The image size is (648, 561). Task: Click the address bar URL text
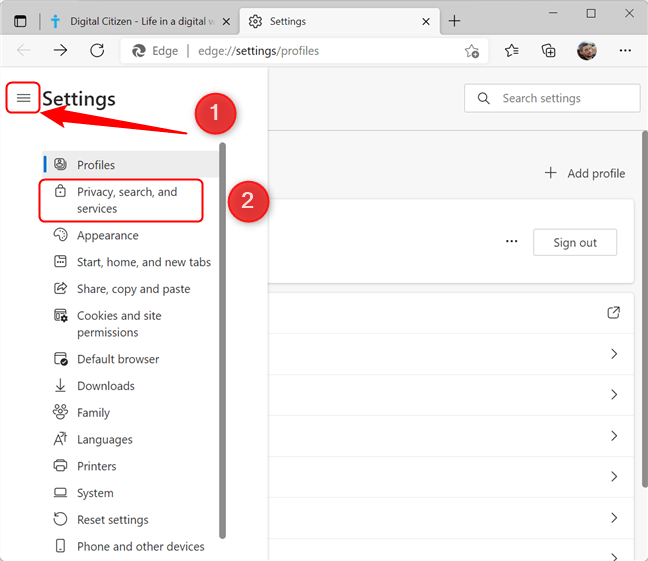(258, 51)
